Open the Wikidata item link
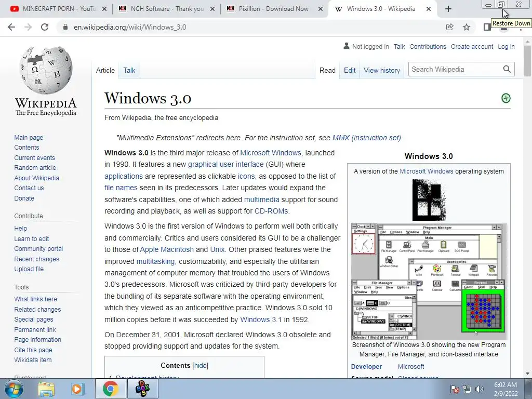 [33, 360]
